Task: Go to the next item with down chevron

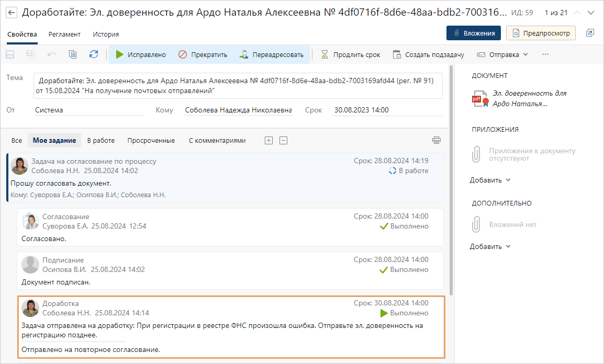Action: pyautogui.click(x=591, y=13)
